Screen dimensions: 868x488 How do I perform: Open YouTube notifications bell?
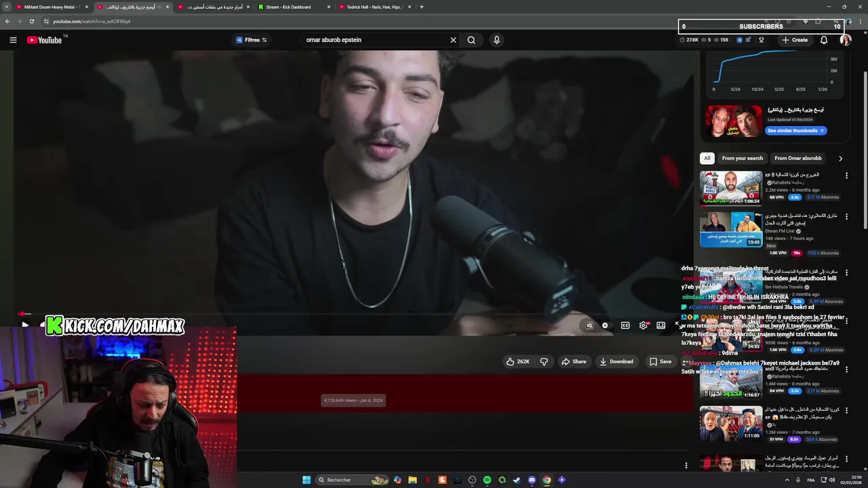pos(824,40)
